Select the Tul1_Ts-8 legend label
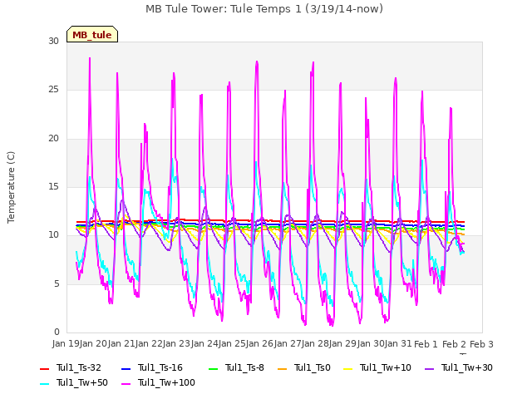The image size is (532, 399). [x=244, y=367]
